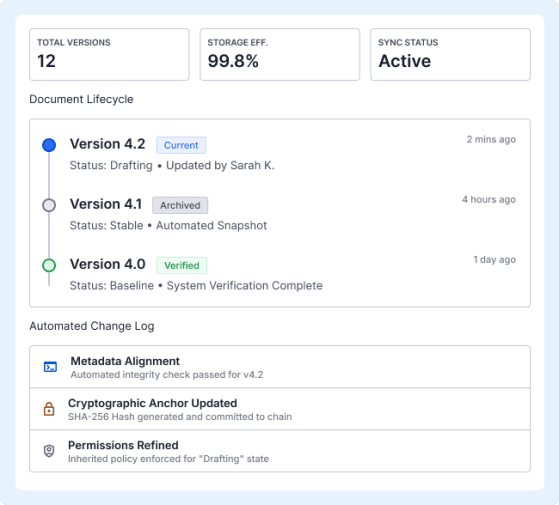Open the Total Versions stat card
The width and height of the screenshot is (559, 505).
click(x=109, y=55)
